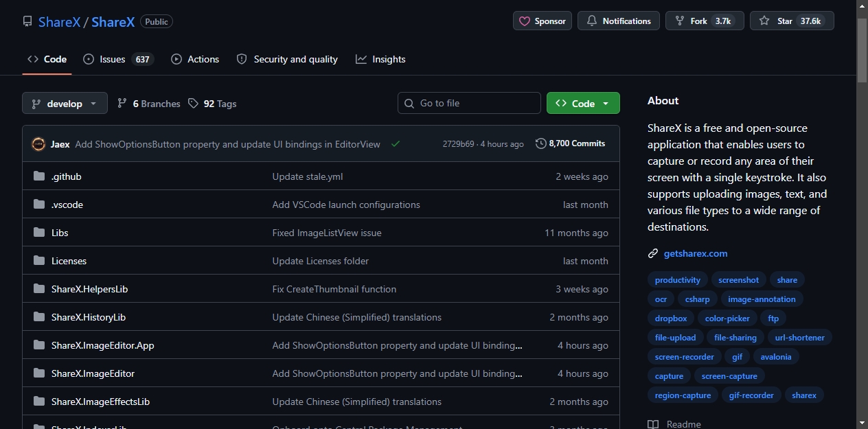
Task: Click the link icon beside getsharex.com
Action: coord(653,253)
